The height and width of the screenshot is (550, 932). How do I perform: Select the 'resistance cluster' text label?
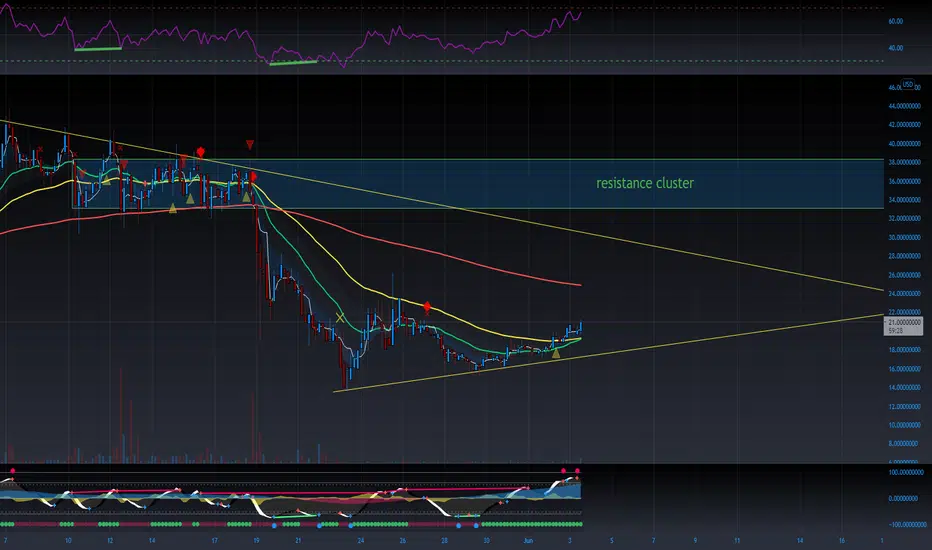tap(645, 183)
